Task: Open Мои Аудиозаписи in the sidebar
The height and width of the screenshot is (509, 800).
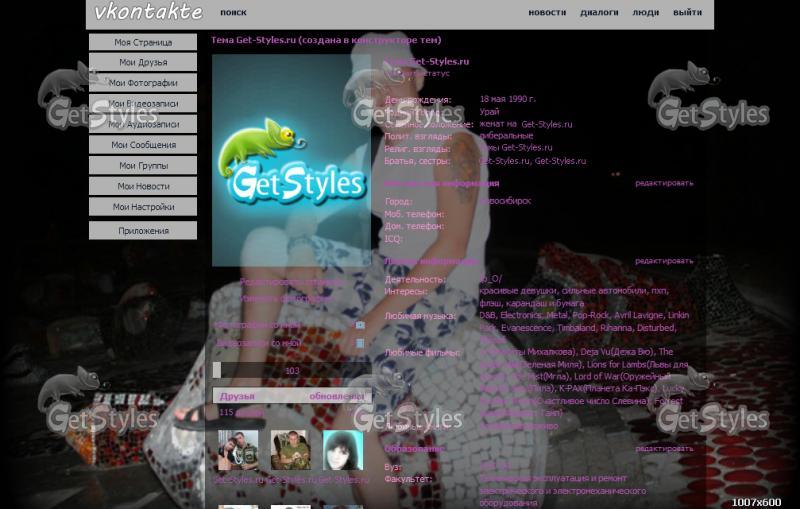Action: click(143, 124)
